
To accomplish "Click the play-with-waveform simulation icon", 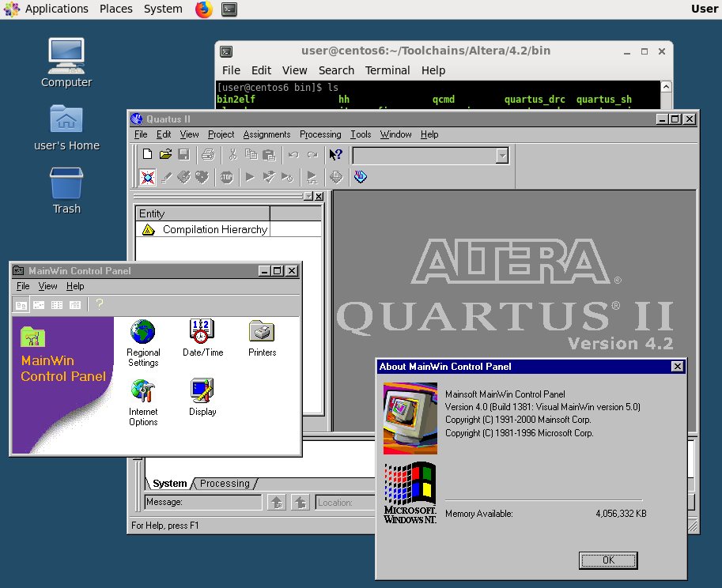I will 312,177.
